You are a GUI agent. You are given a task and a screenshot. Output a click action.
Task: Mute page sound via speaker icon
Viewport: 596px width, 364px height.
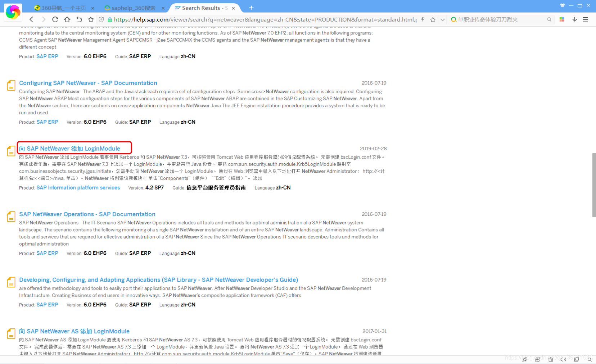point(563,359)
